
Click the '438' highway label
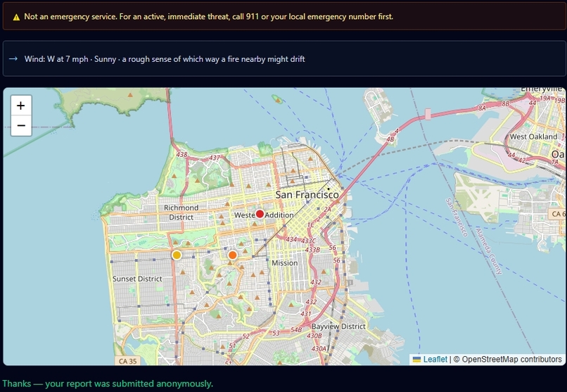point(182,154)
